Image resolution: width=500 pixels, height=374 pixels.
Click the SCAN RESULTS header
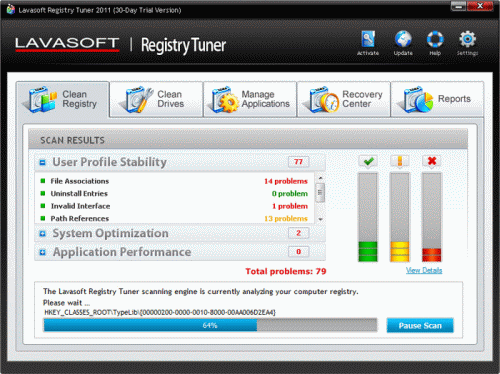click(x=248, y=140)
